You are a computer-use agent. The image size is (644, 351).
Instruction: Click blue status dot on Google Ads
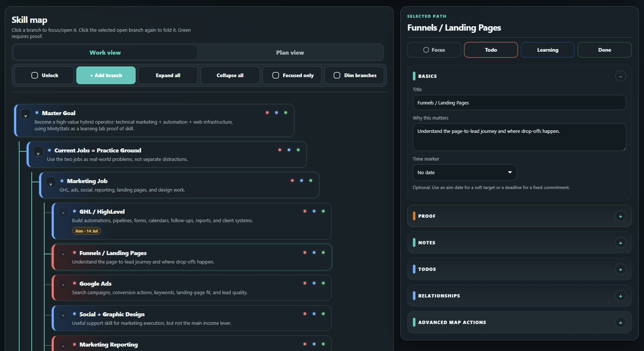[x=314, y=283]
